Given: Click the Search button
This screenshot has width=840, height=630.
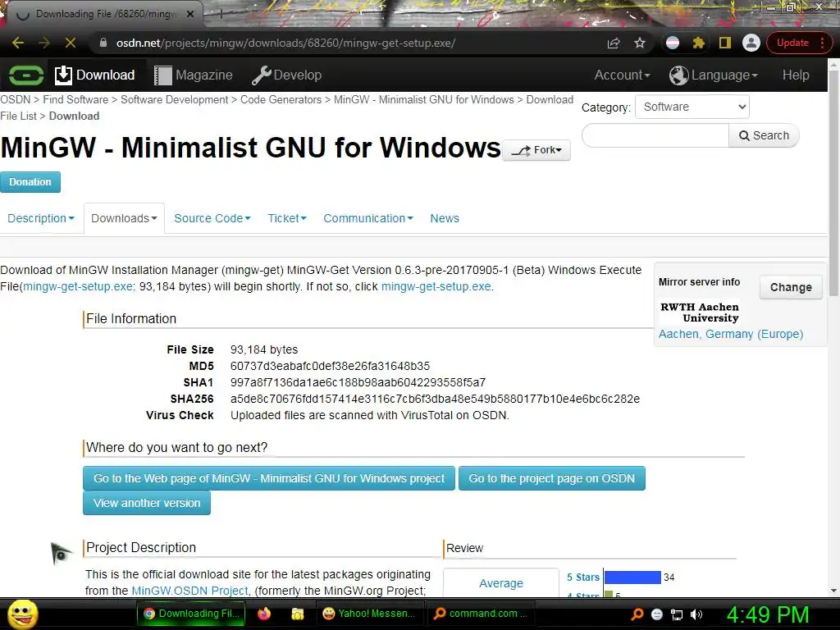Looking at the screenshot, I should click(764, 135).
